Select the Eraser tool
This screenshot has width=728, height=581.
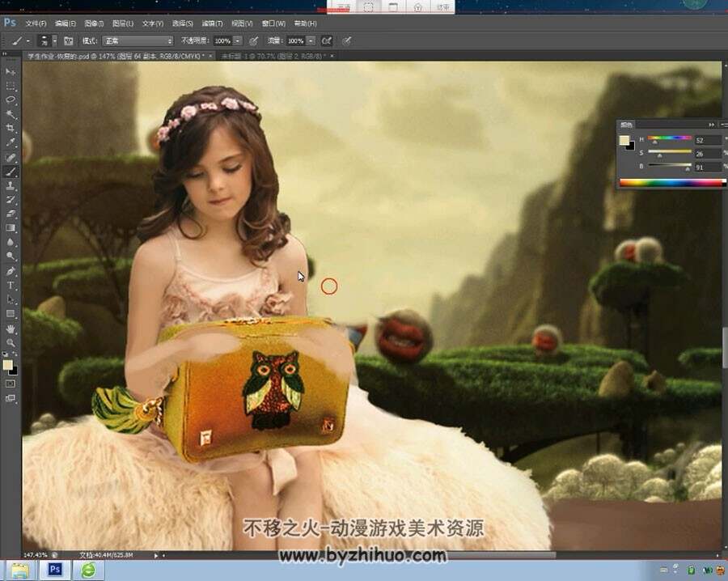(11, 214)
